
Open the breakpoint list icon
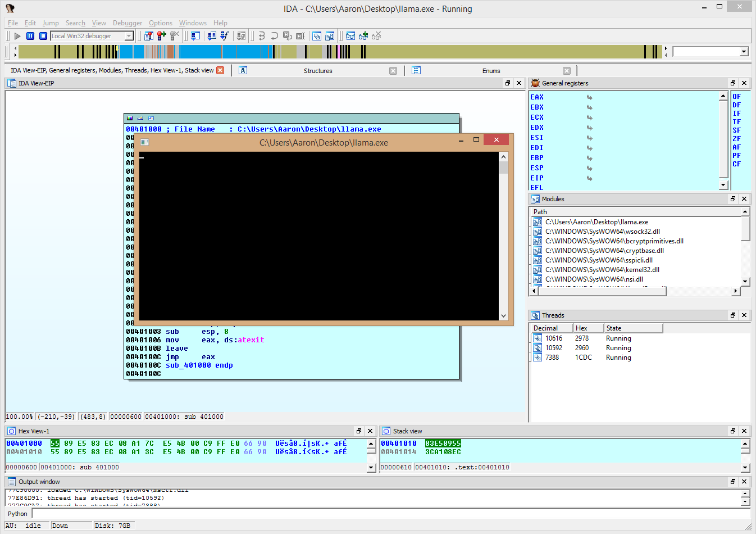click(148, 36)
